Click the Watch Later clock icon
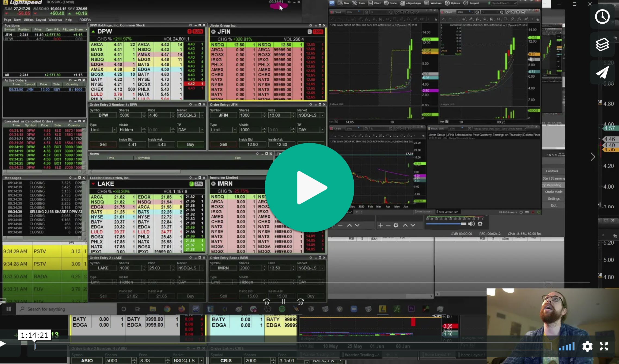 pyautogui.click(x=602, y=17)
